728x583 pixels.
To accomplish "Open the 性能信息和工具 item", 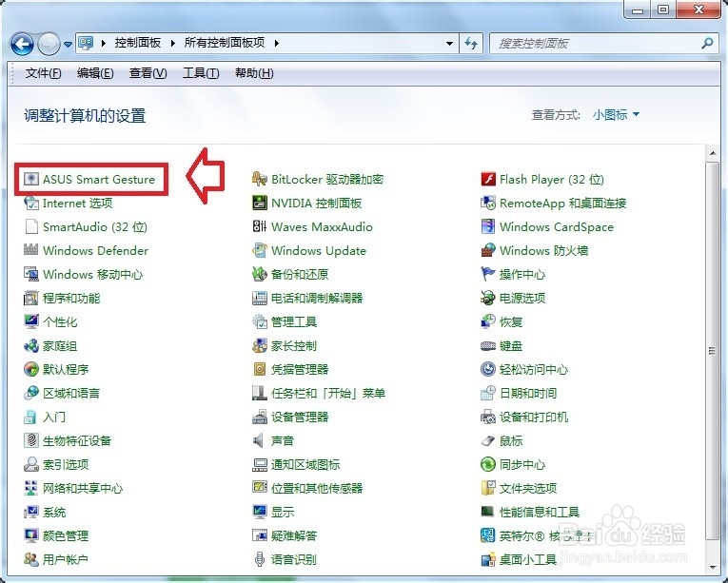I will click(540, 512).
